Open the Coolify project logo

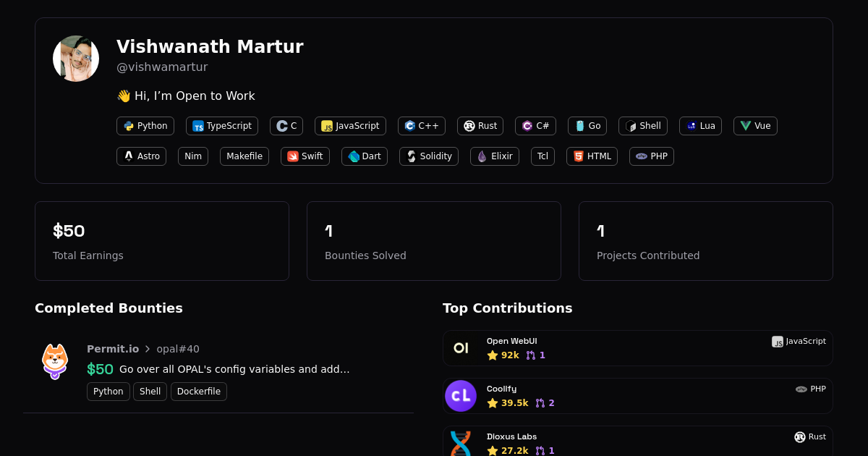(x=461, y=396)
